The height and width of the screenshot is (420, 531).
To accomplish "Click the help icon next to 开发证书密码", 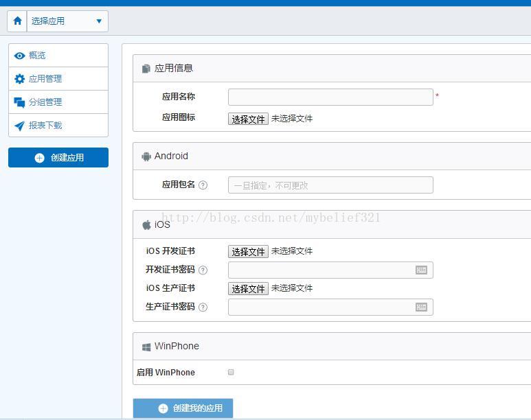I will pyautogui.click(x=203, y=270).
